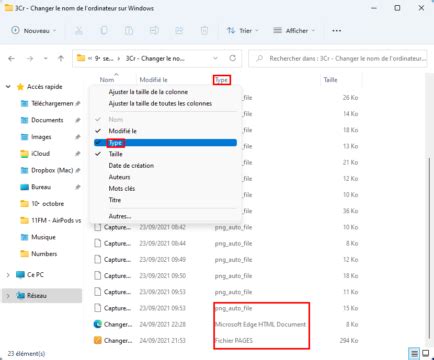This screenshot has width=434, height=360.
Task: Open iCloud folder in sidebar
Action: tap(35, 154)
